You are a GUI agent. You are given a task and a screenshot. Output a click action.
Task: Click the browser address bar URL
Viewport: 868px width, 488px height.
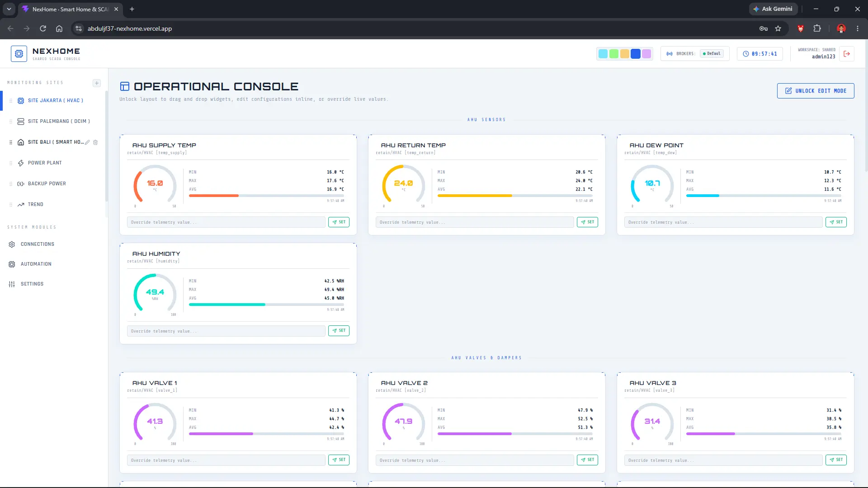click(x=130, y=28)
